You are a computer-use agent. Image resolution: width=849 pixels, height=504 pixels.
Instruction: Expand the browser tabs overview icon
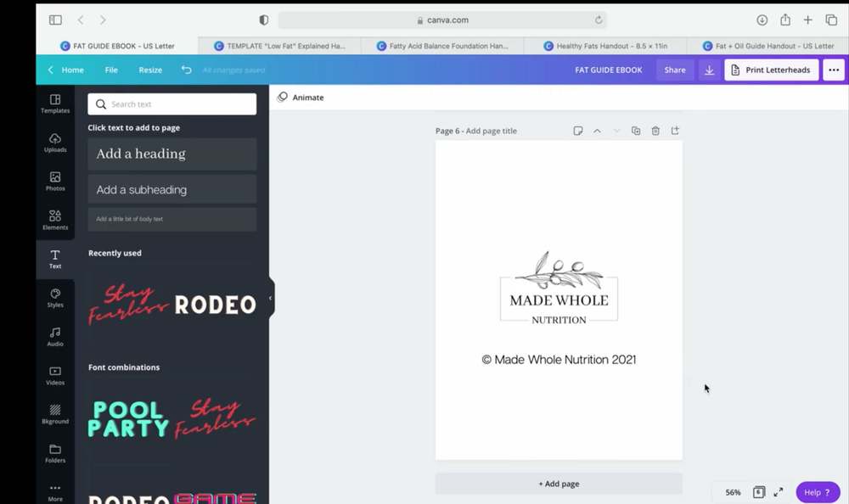pyautogui.click(x=830, y=19)
